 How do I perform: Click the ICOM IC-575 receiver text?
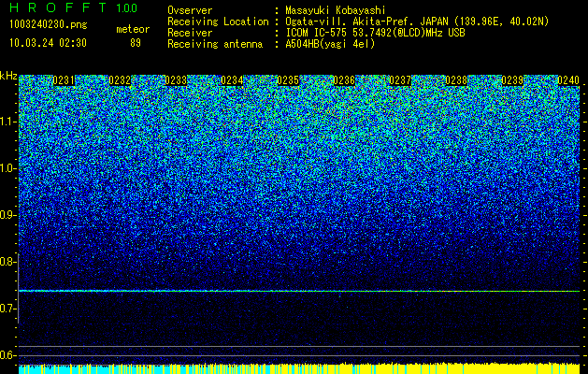[x=375, y=33]
